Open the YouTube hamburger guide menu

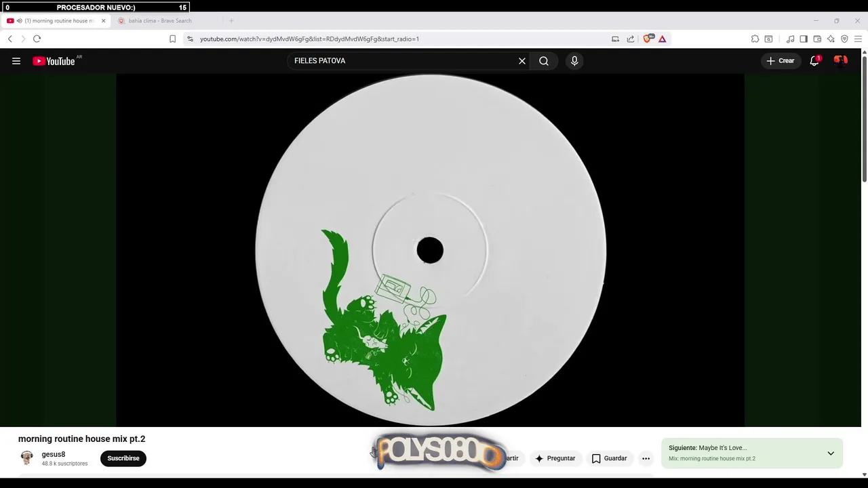tap(16, 61)
